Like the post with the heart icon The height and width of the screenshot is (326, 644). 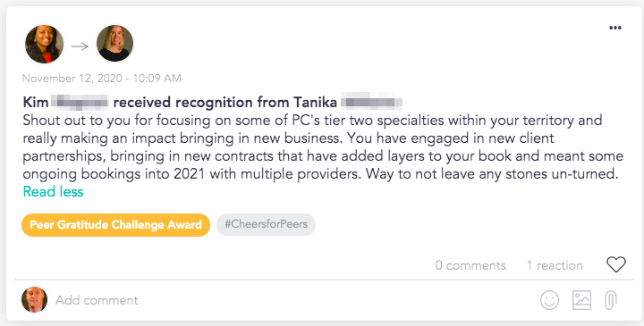[x=616, y=264]
